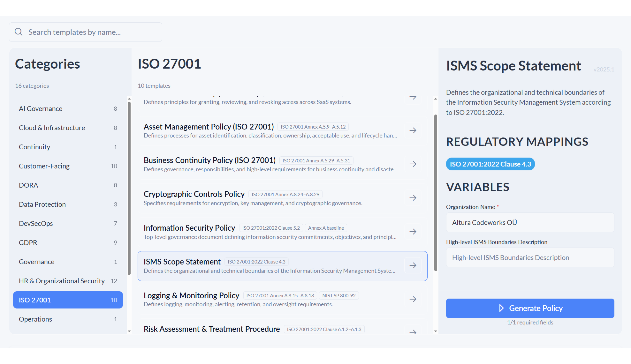Click the search magnifier icon

tap(19, 32)
